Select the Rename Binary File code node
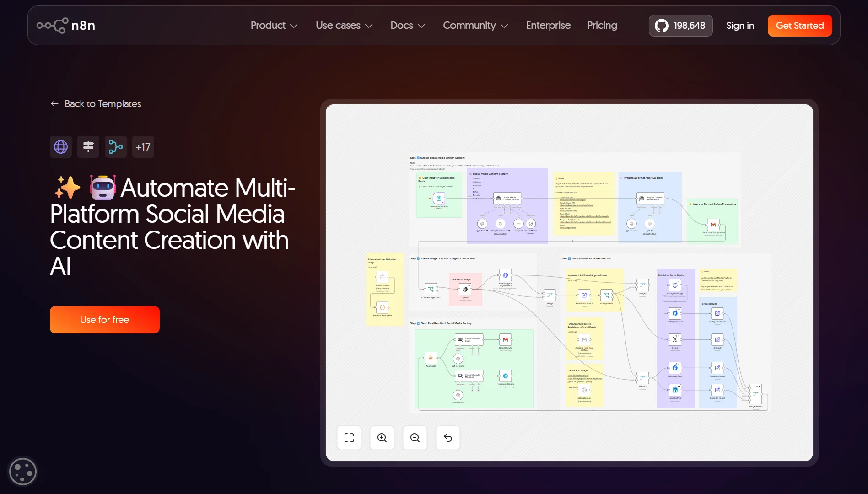 coord(382,307)
